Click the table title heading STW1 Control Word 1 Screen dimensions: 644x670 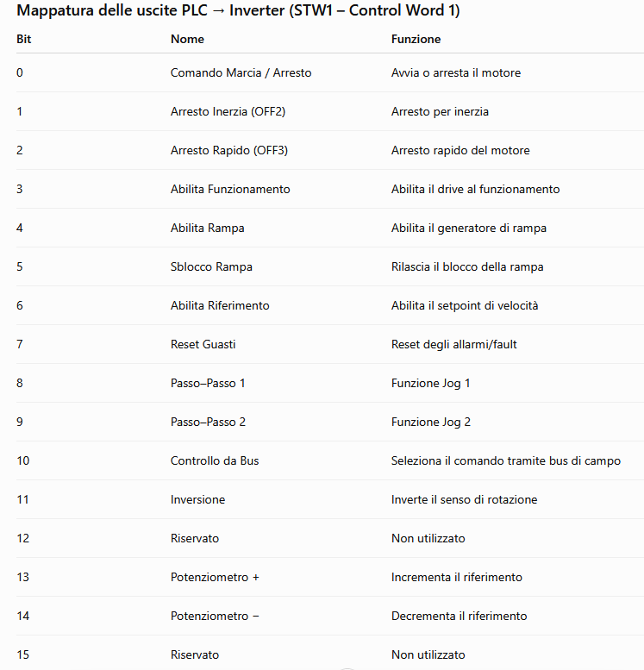click(x=238, y=10)
